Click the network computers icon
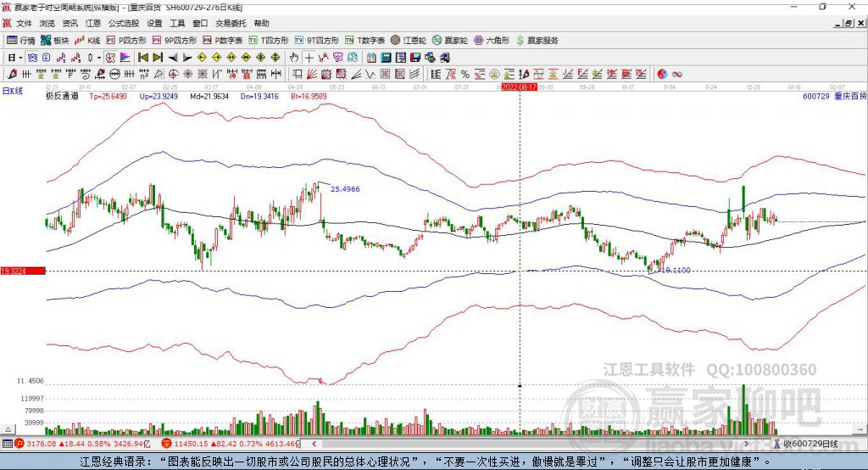Viewport: 868px width, 470px height. click(x=430, y=58)
